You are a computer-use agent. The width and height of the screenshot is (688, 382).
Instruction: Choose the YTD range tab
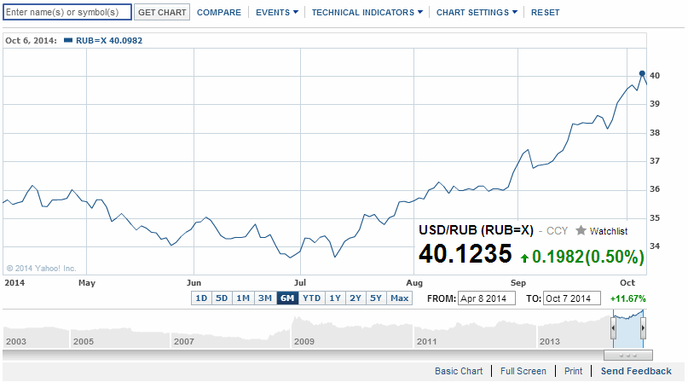312,298
